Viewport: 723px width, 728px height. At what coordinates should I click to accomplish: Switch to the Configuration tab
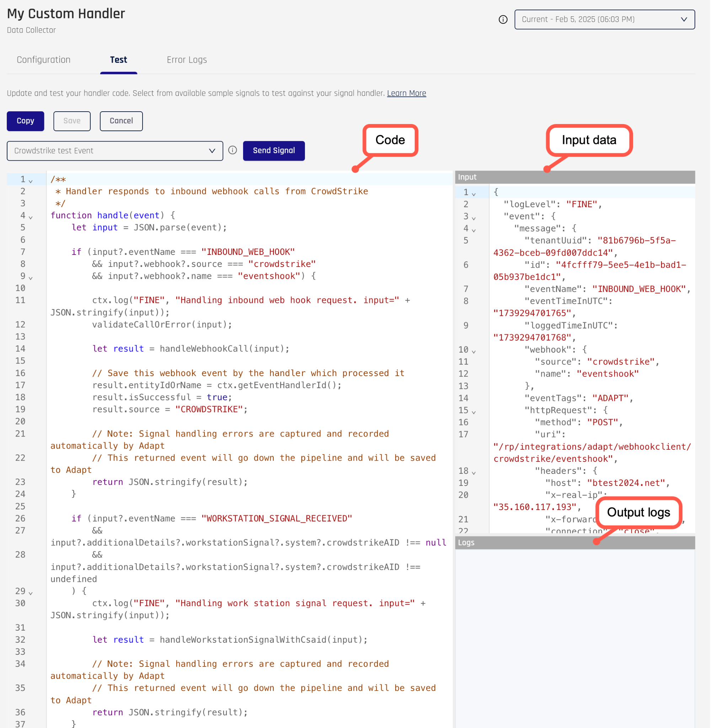pyautogui.click(x=43, y=59)
